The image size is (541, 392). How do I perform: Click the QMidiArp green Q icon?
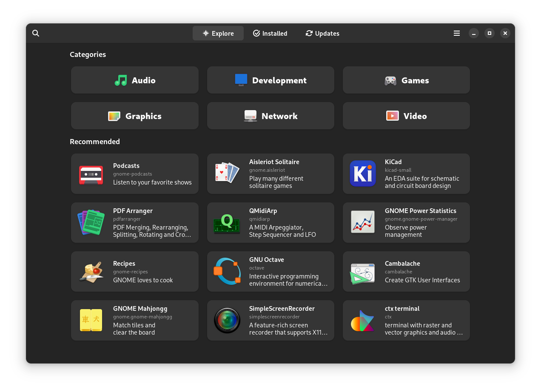pyautogui.click(x=227, y=223)
